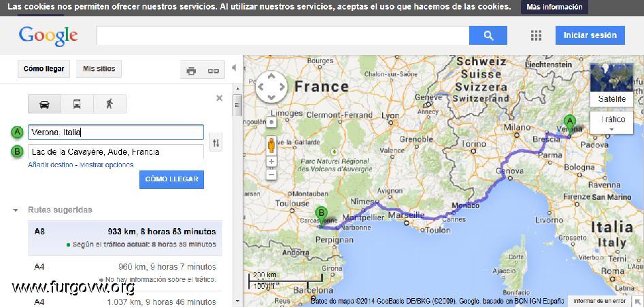The image size is (644, 307).
Task: Close the directions panel with X
Action: (220, 98)
